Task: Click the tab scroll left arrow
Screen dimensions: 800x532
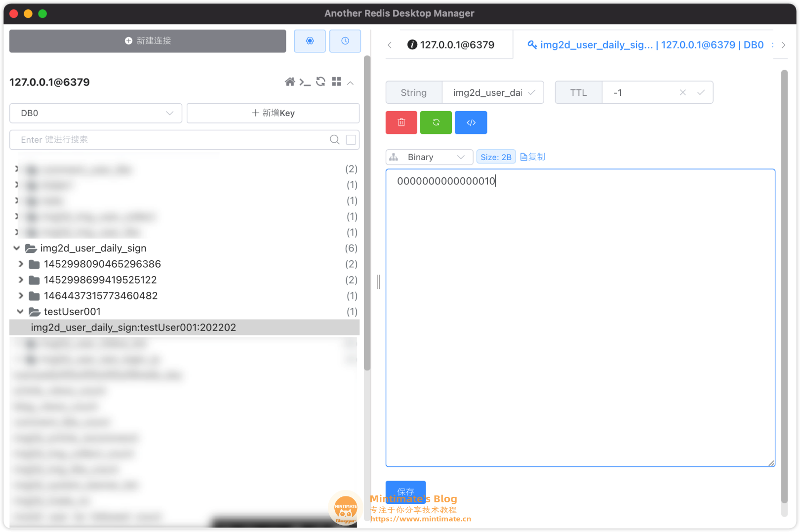Action: click(x=390, y=45)
